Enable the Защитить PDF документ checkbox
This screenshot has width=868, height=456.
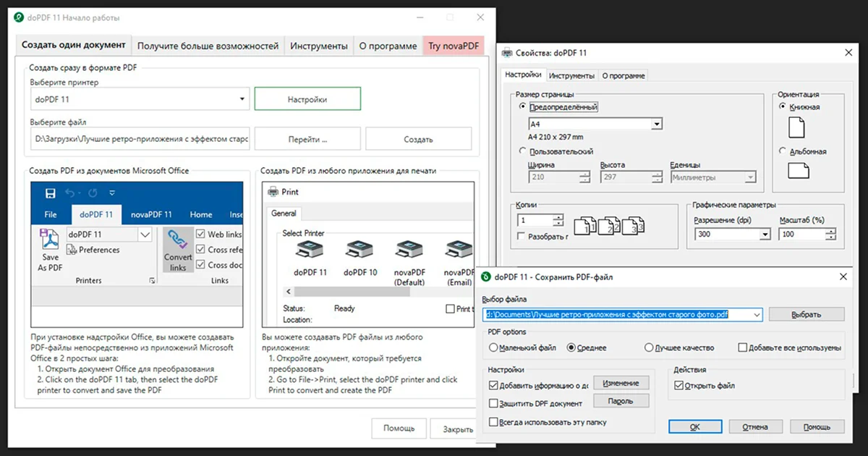click(493, 403)
